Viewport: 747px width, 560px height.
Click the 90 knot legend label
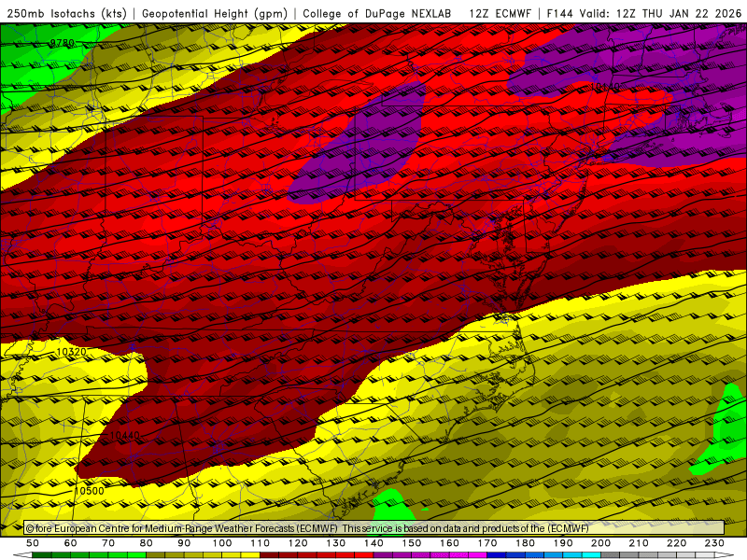184,543
